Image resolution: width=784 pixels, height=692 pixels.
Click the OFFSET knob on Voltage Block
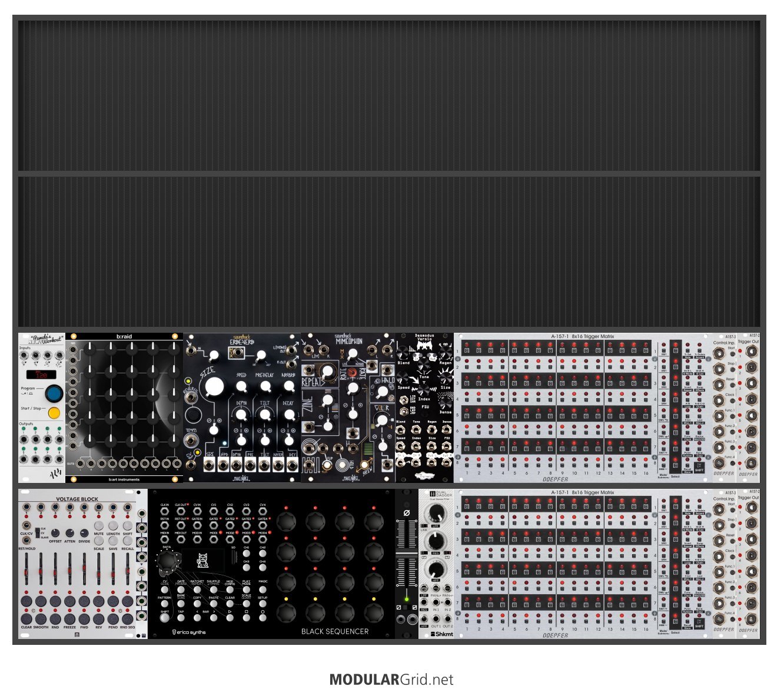pos(55,533)
